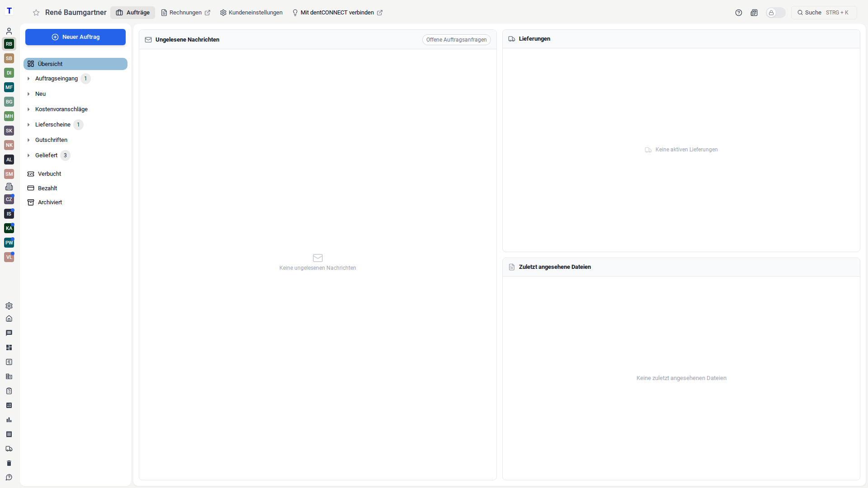
Task: Open the Rechnungen tab
Action: (185, 13)
